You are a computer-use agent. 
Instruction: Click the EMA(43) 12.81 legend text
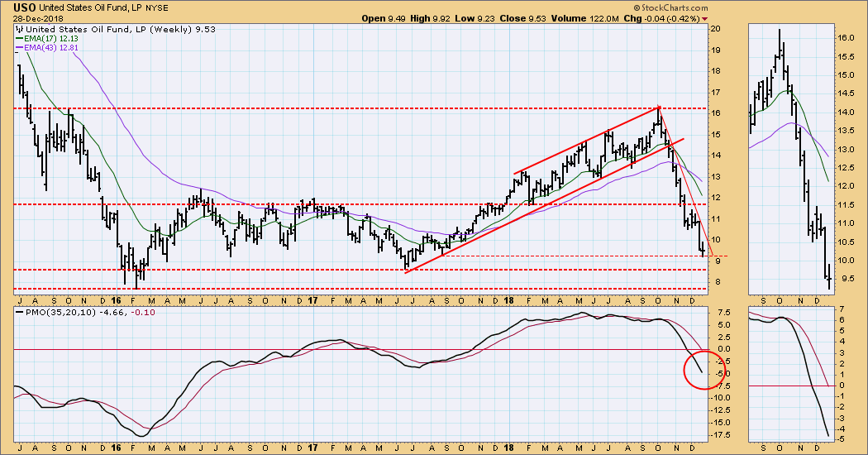tap(50, 48)
